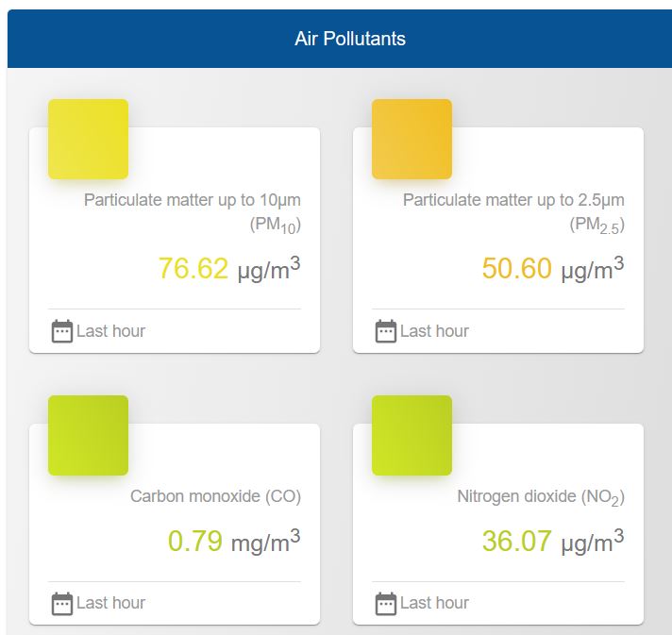Select the 0.79 mg/m³ CO value
The width and height of the screenshot is (672, 635).
(234, 542)
